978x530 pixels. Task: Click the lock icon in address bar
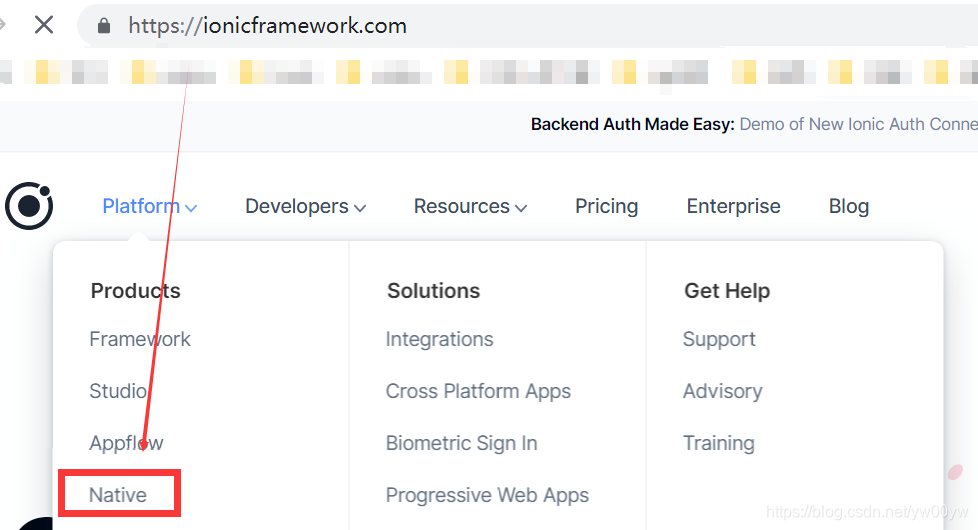104,26
